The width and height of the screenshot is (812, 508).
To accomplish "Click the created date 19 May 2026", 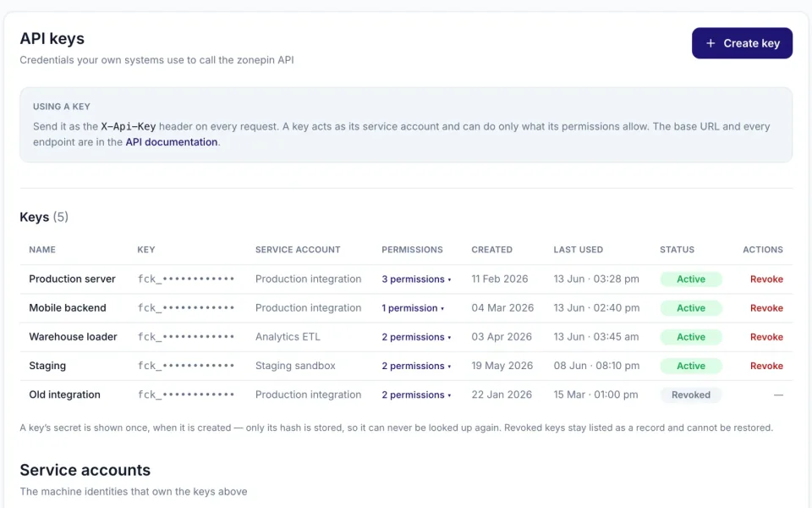I will (x=502, y=366).
